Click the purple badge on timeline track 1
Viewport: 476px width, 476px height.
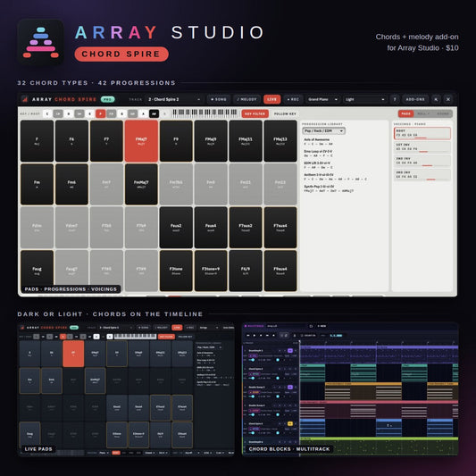point(290,351)
